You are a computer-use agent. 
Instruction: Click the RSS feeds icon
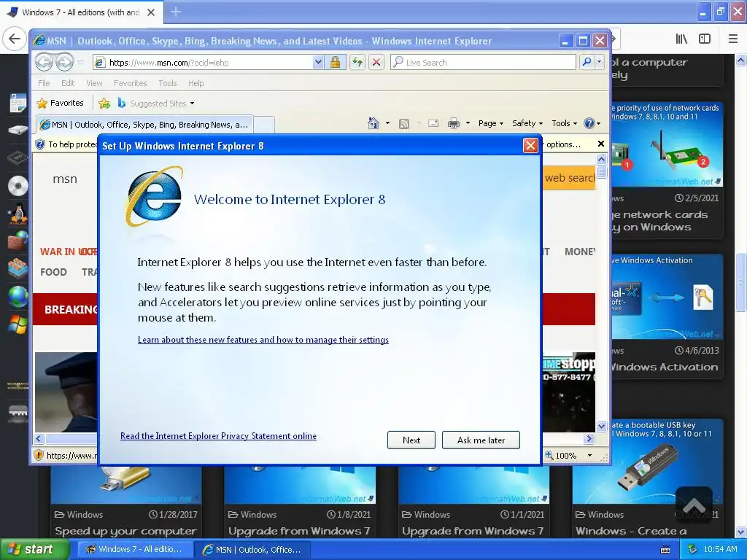point(404,124)
